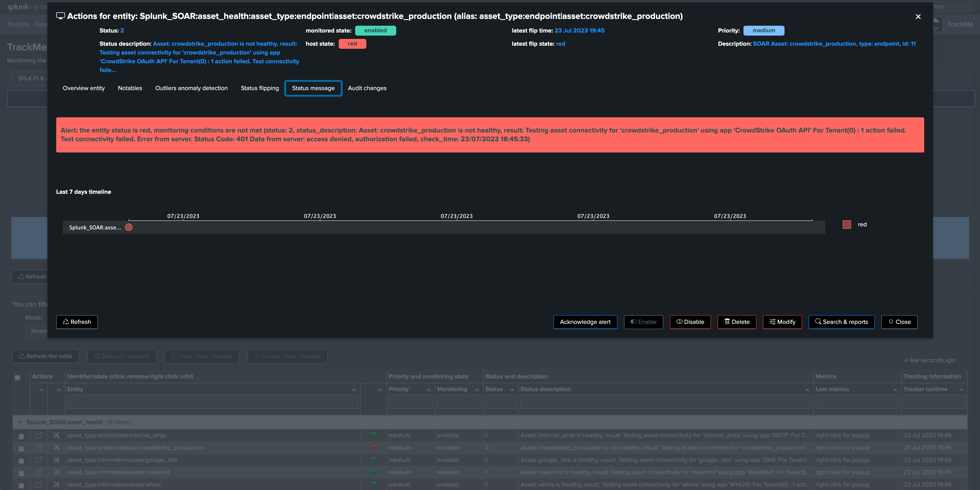Screen dimensions: 980x490
Task: Open entity in new window for maxmind row
Action: click(39, 472)
